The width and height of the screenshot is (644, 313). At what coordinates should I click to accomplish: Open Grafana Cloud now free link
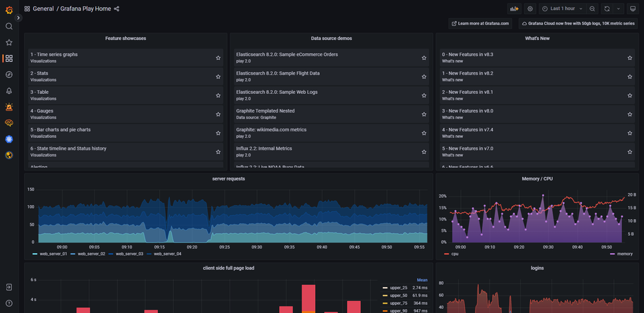(x=578, y=23)
